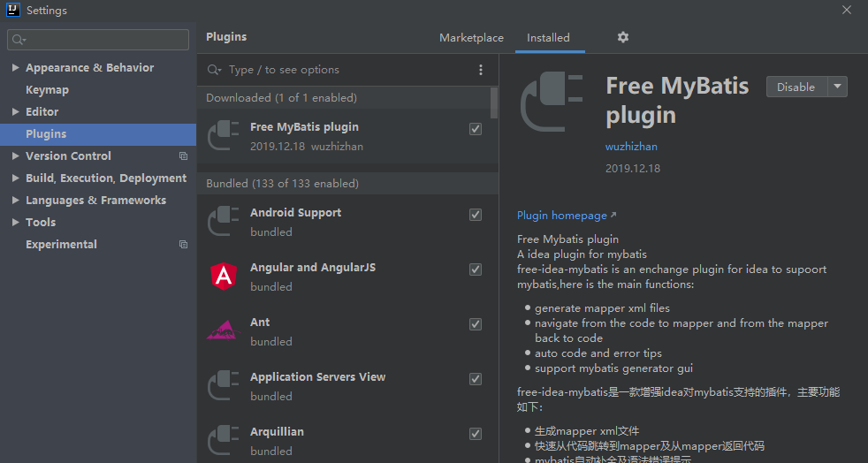This screenshot has height=463, width=868.
Task: Open the three-dot options menu in plugin search
Action: pyautogui.click(x=481, y=70)
